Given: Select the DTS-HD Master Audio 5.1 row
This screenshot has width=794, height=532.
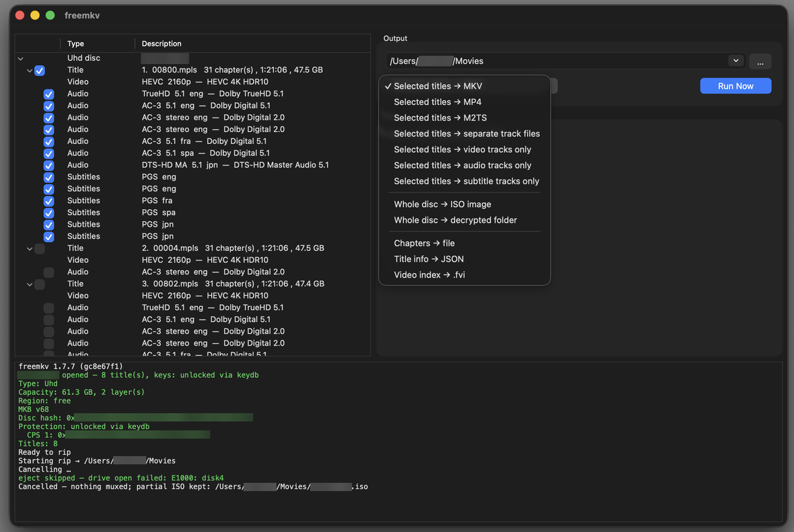Looking at the screenshot, I should pyautogui.click(x=192, y=165).
